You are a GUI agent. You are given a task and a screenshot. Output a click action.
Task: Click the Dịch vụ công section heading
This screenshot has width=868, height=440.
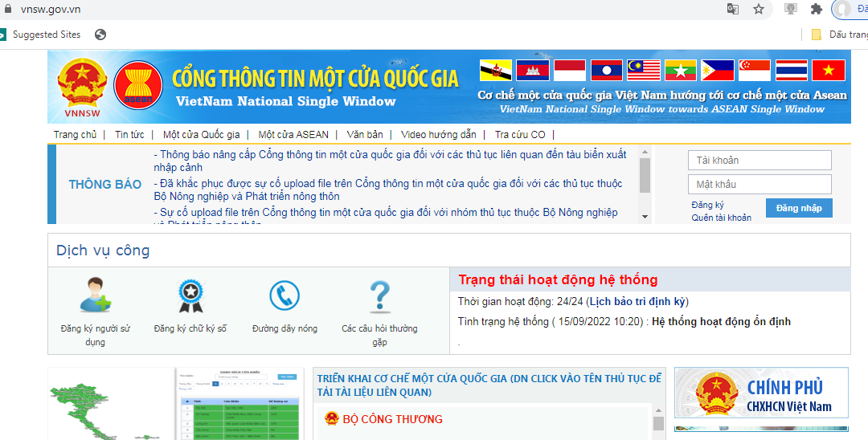[x=103, y=251]
